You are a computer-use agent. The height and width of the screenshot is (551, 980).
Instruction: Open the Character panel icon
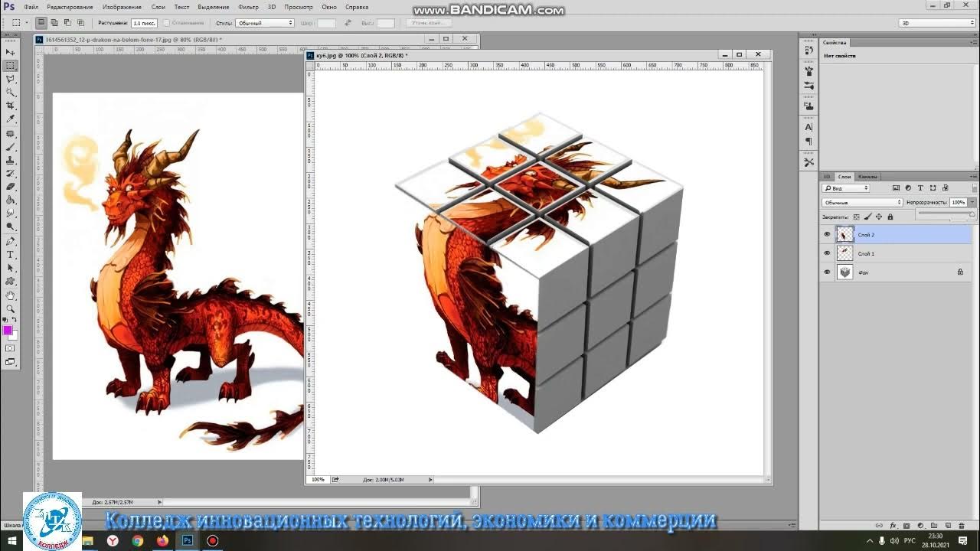(x=809, y=127)
